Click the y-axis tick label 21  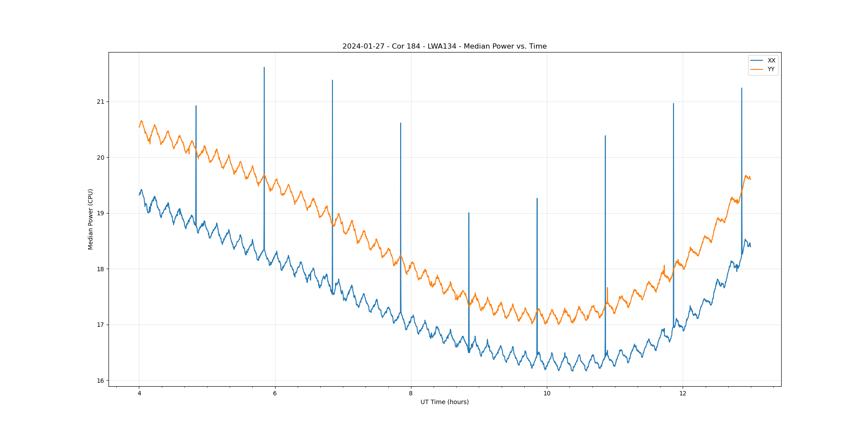point(101,102)
